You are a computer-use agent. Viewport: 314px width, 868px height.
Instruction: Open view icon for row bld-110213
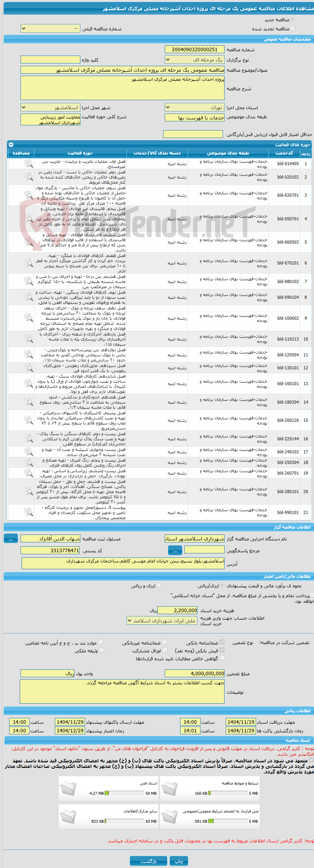(28, 339)
